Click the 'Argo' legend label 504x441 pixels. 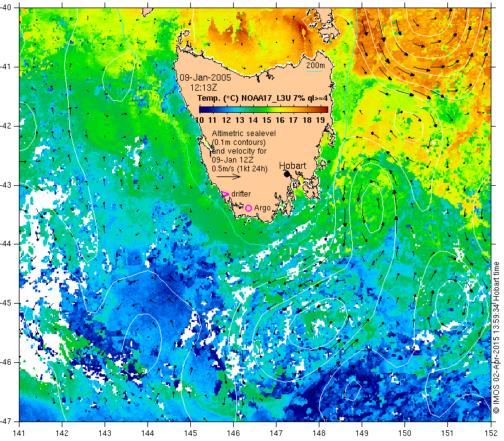(x=262, y=209)
